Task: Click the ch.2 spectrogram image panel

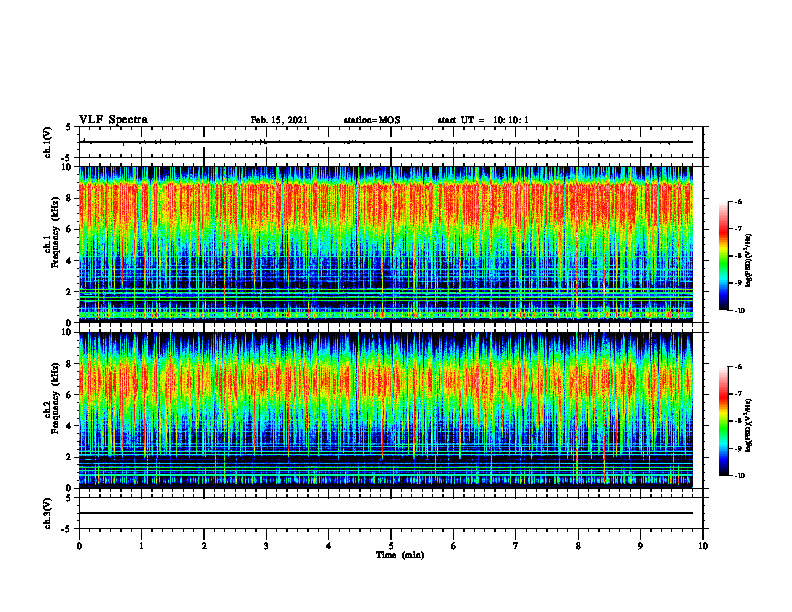Action: pyautogui.click(x=386, y=410)
